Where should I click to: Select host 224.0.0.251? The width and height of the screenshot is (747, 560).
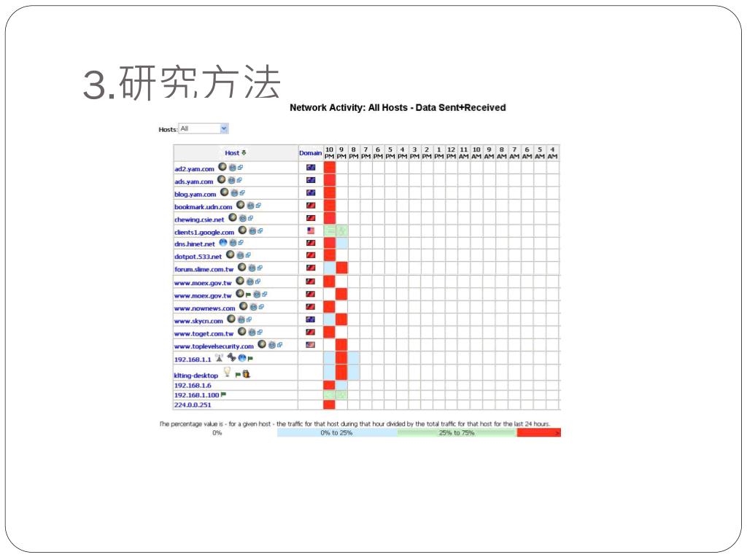193,405
